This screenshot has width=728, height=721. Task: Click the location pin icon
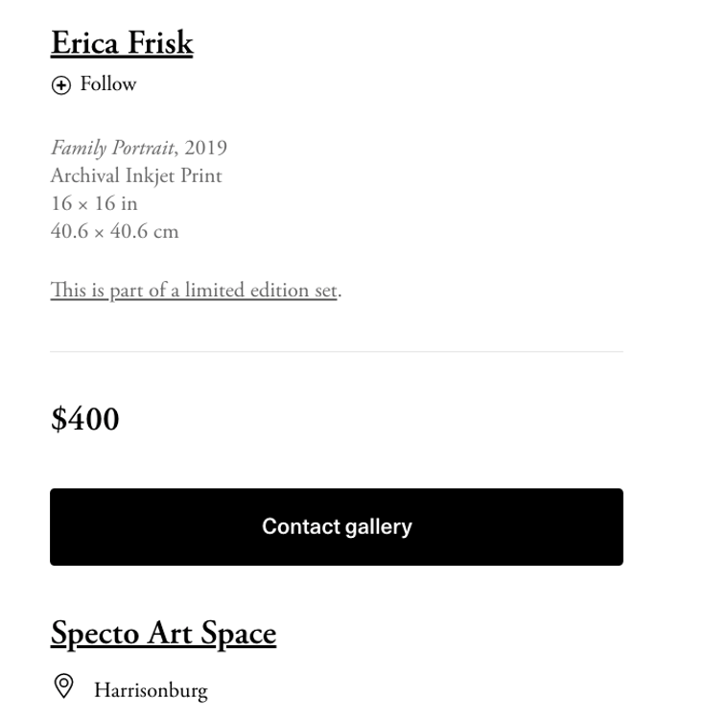[x=63, y=686]
